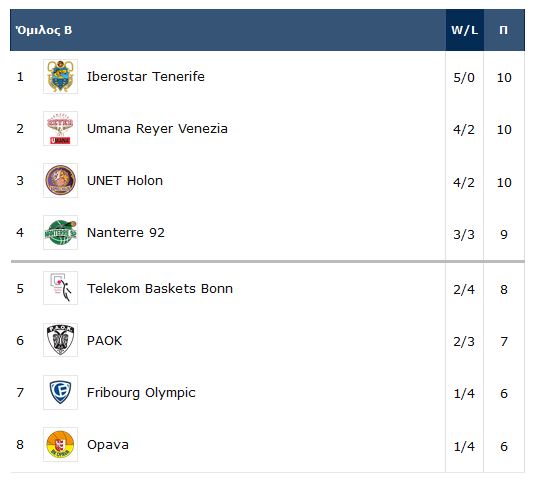545x481 pixels.
Task: Open Telekom Baskets Bonn team page
Action: pos(160,289)
